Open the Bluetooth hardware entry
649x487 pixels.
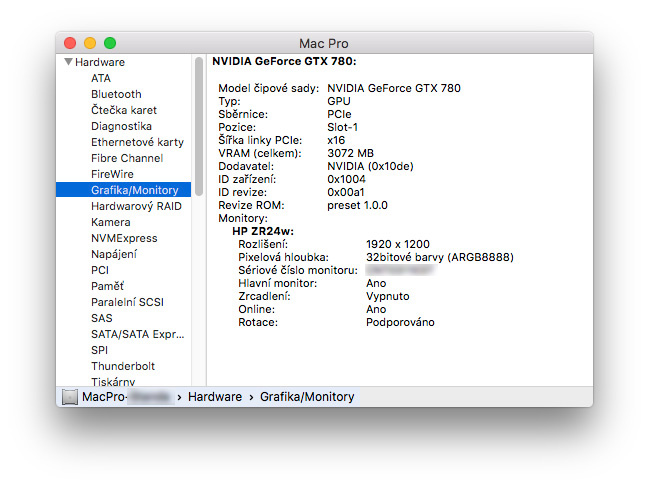116,94
